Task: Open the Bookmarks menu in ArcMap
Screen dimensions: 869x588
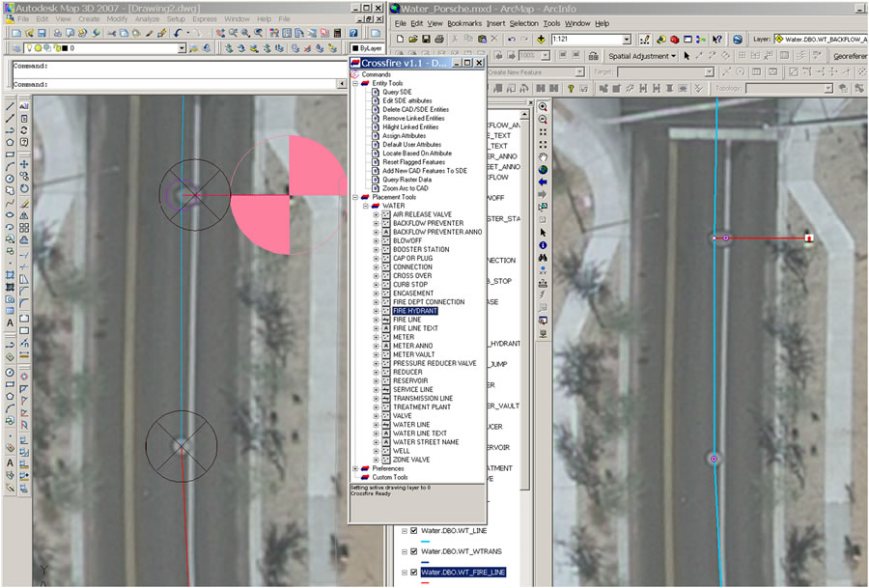Action: 464,23
